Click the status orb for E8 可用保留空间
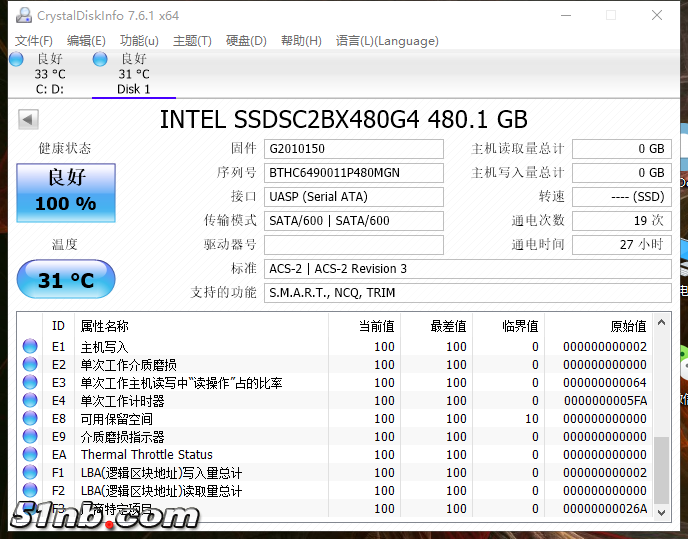 (30, 419)
